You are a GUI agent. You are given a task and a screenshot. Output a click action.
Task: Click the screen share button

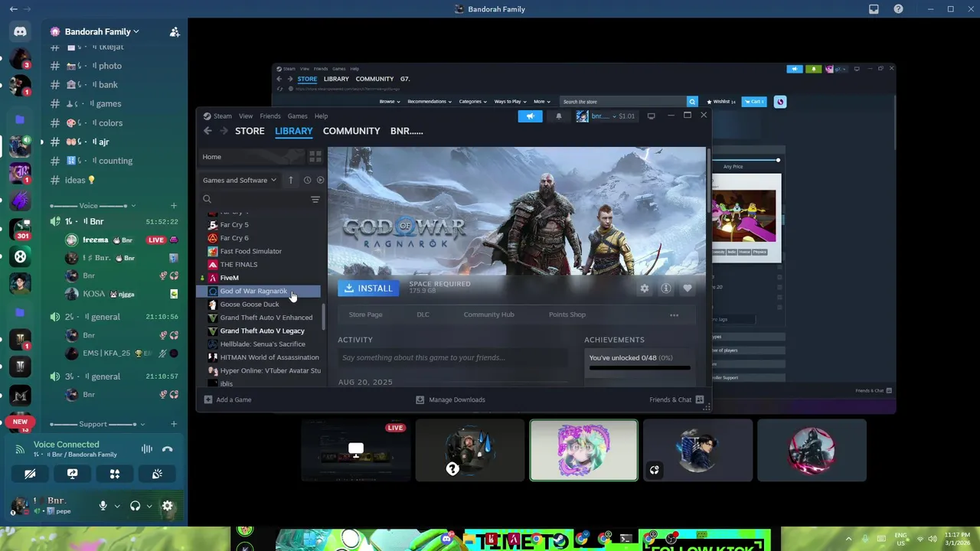coord(72,474)
